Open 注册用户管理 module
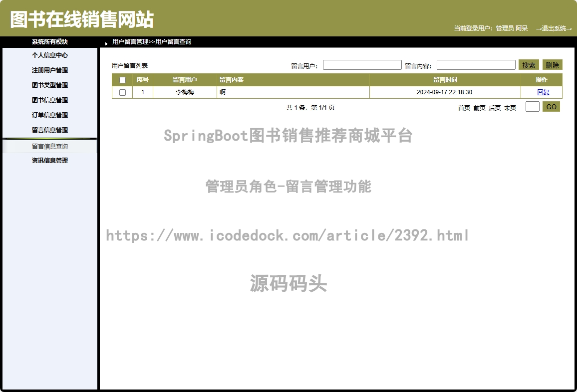 50,70
